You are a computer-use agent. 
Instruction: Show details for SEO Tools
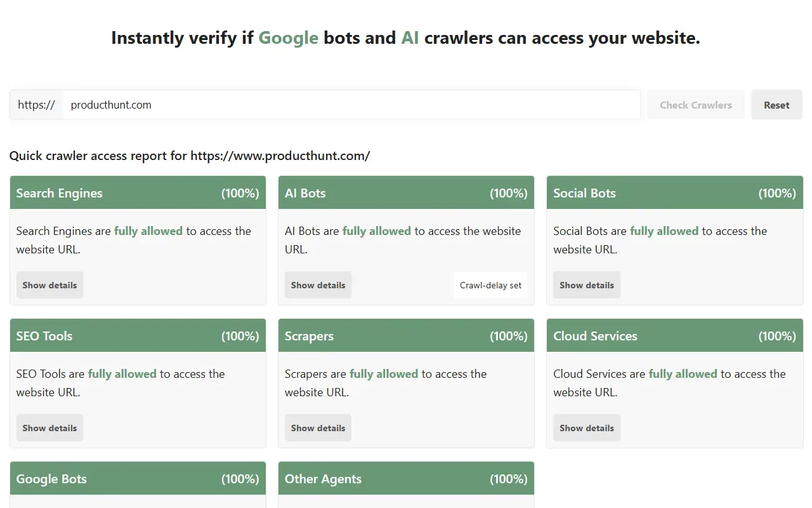49,427
